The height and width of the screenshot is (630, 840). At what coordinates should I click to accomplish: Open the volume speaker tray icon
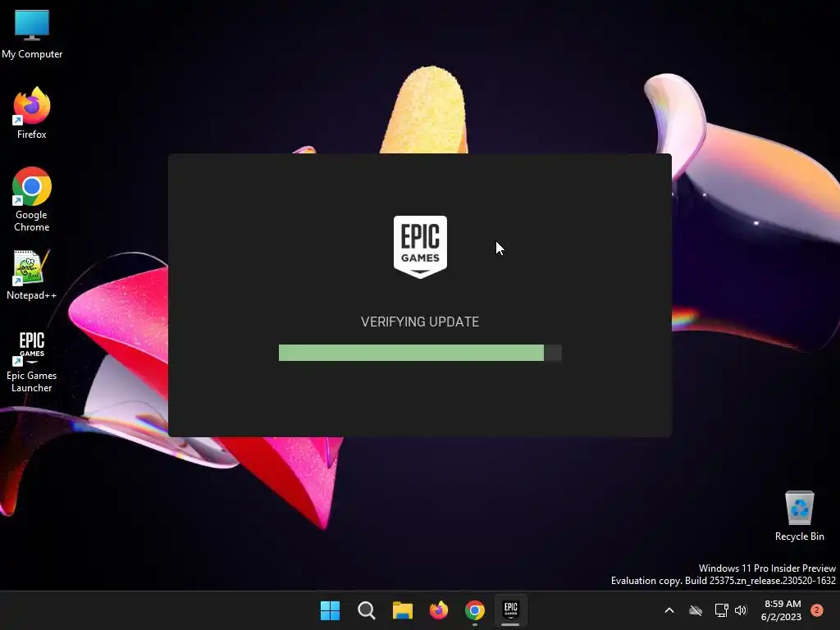[741, 610]
